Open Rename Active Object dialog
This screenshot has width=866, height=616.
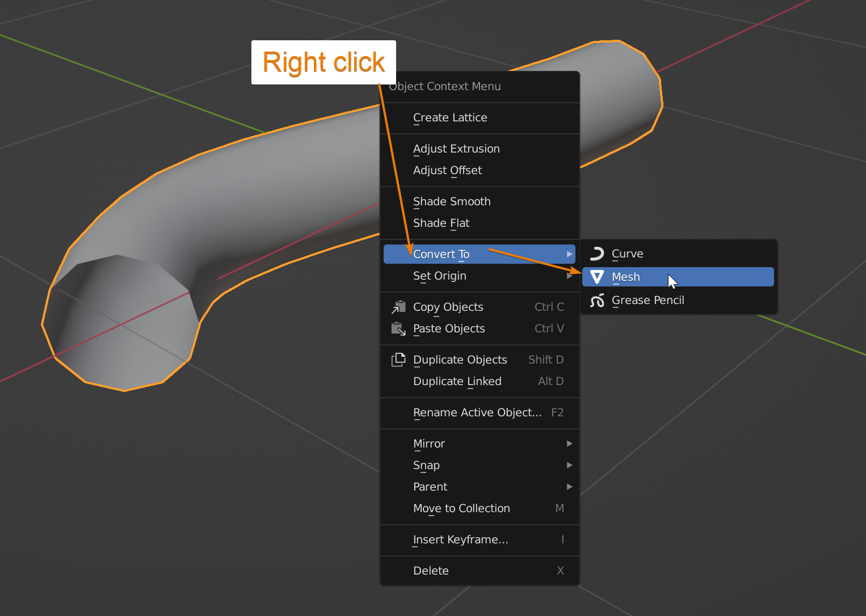[477, 412]
